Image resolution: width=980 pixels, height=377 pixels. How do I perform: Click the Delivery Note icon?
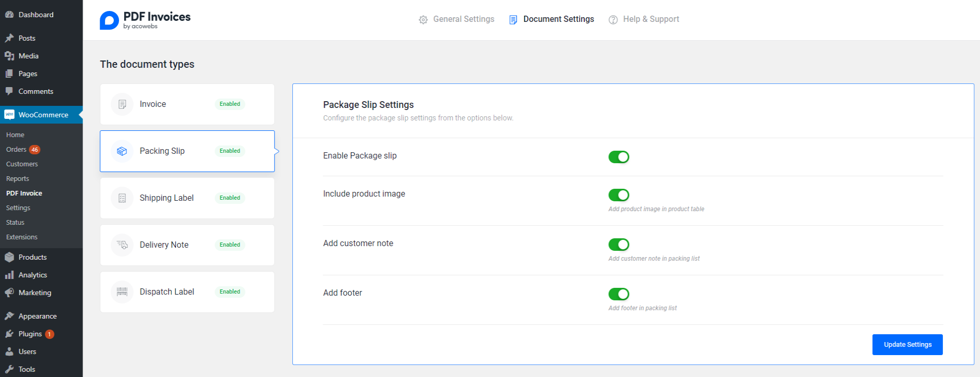tap(122, 245)
